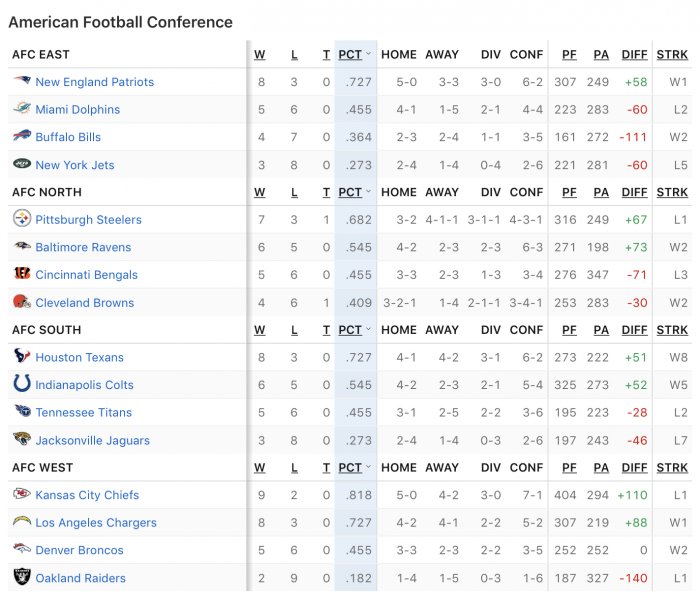Click the Oakland Raiders logo icon
This screenshot has width=700, height=597.
[x=22, y=577]
